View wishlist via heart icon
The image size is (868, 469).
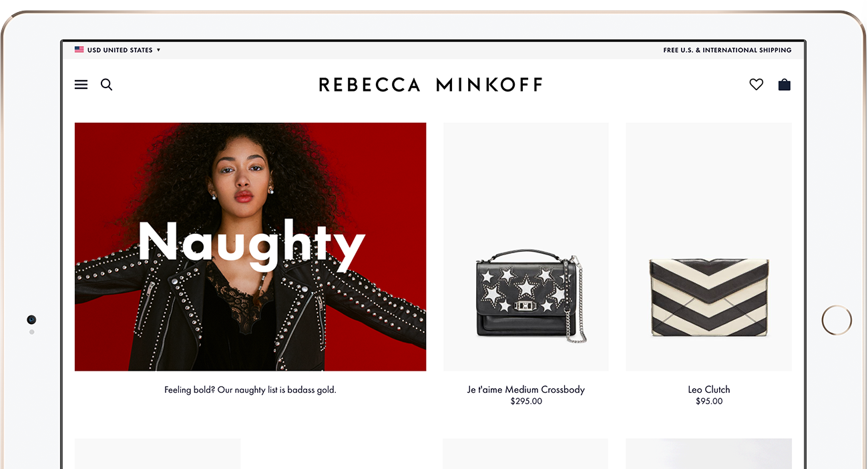756,85
